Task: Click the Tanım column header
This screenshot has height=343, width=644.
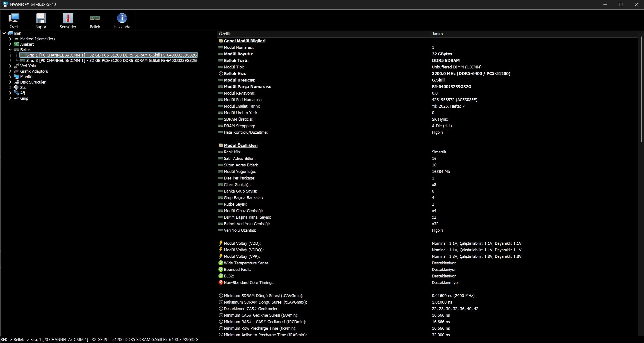Action: (533, 34)
